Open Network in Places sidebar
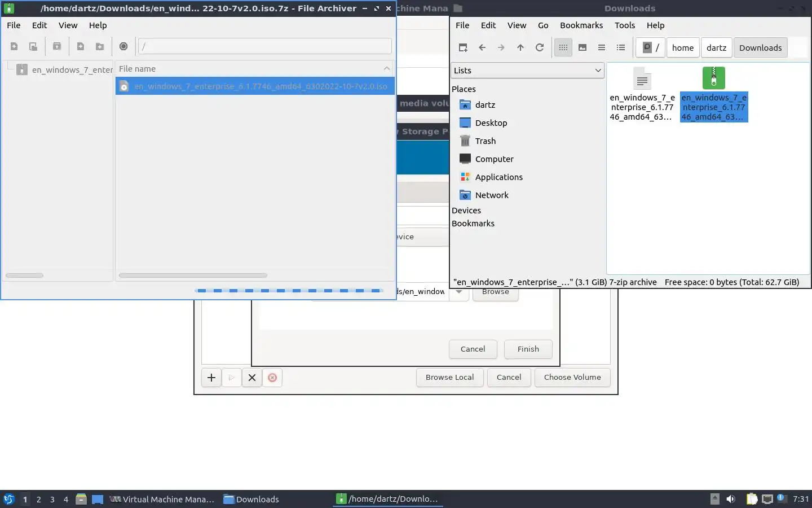Viewport: 812px width, 508px height. point(492,195)
